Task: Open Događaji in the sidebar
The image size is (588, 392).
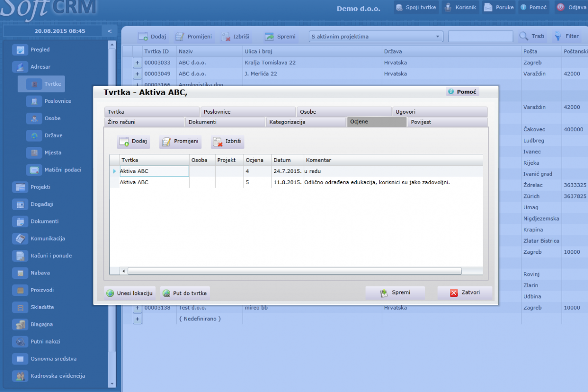Action: [33, 204]
